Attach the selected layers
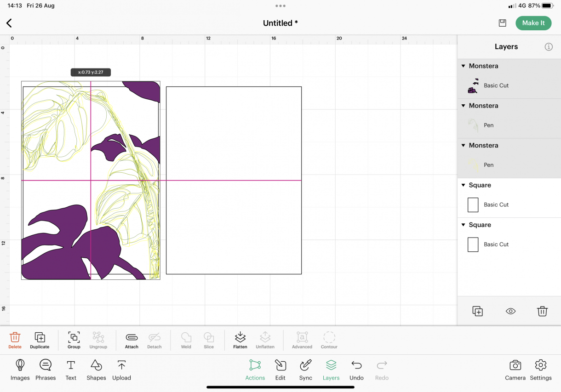Image resolution: width=561 pixels, height=392 pixels. point(132,341)
